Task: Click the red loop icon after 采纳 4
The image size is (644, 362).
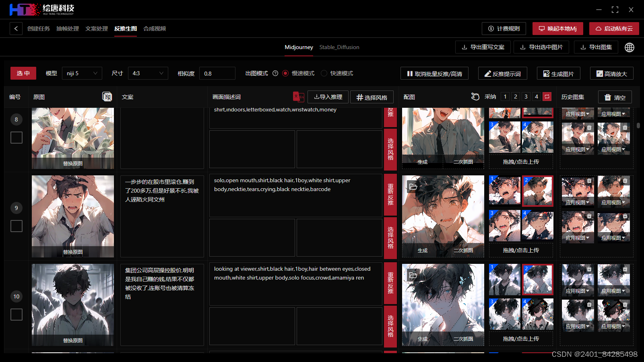Action: click(x=547, y=97)
